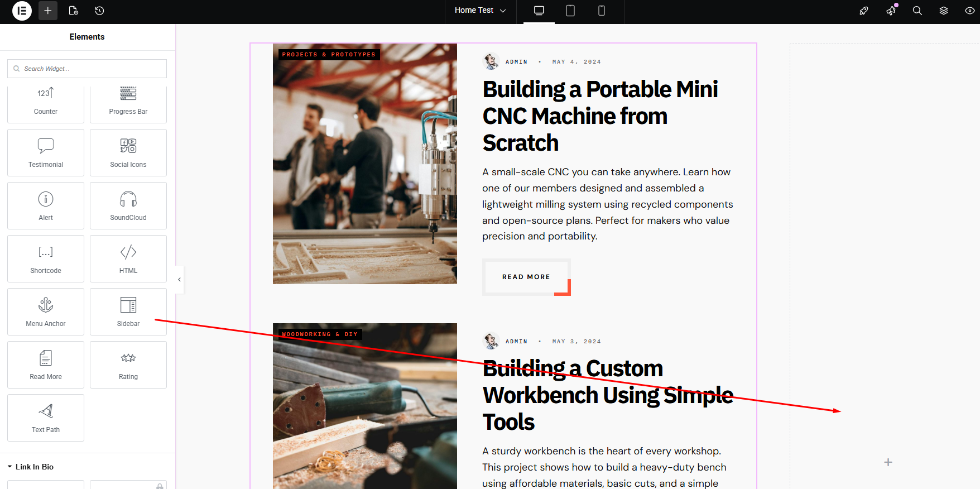The image size is (980, 489).
Task: Click the READ MORE button
Action: click(526, 277)
